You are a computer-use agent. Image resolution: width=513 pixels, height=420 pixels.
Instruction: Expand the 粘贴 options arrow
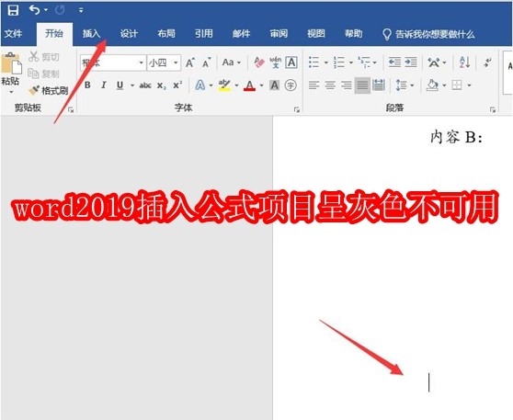point(11,92)
